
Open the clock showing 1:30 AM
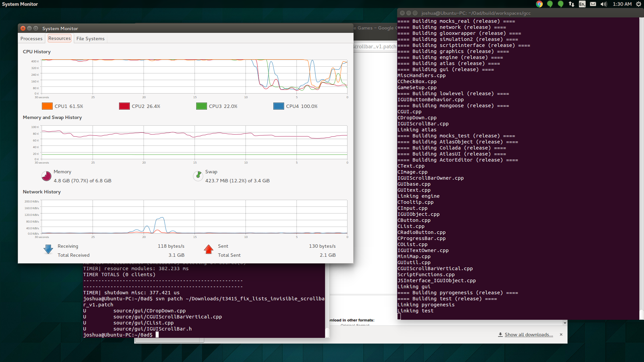(x=622, y=4)
